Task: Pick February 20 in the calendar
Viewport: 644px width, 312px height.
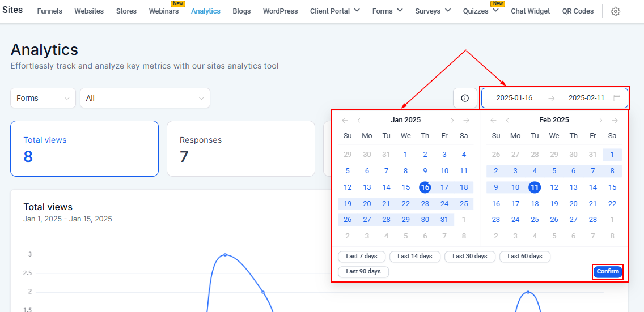Action: [x=573, y=204]
